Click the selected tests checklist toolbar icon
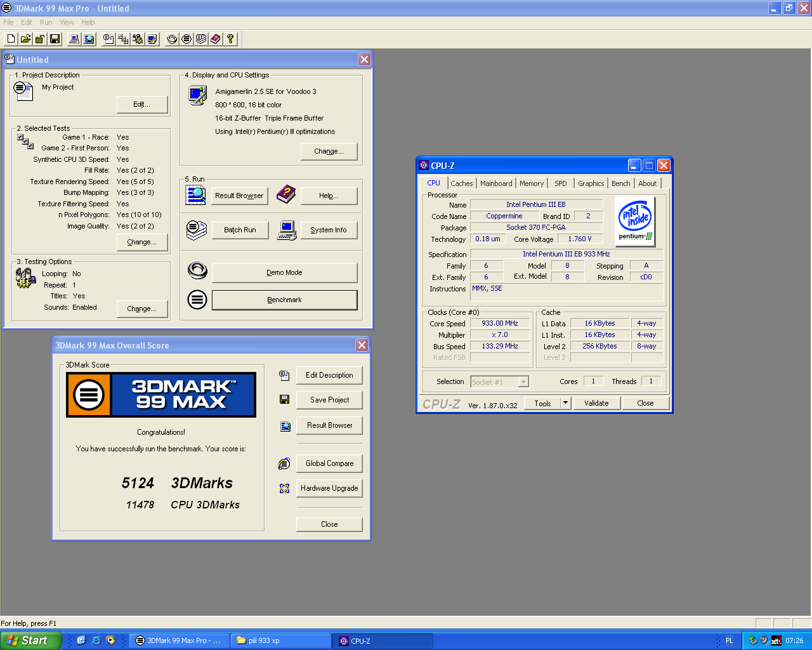The width and height of the screenshot is (812, 650). 123,39
